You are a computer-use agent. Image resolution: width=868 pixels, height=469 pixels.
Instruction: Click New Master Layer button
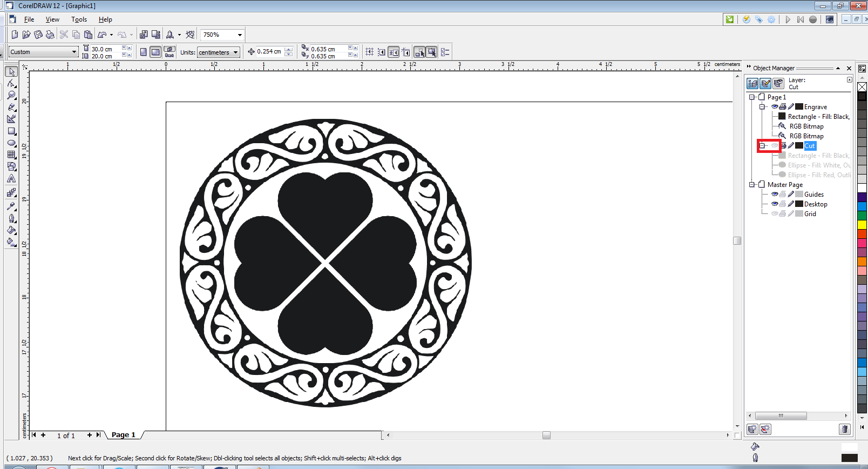765,429
